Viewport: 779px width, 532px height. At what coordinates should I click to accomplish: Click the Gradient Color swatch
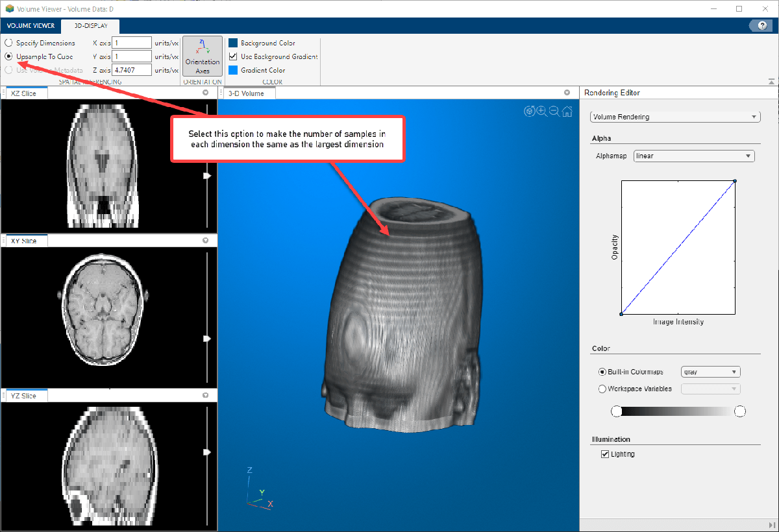coord(233,70)
